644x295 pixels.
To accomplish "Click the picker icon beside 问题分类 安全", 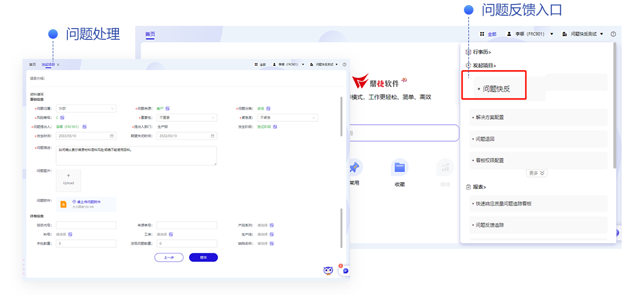I will click(x=269, y=108).
